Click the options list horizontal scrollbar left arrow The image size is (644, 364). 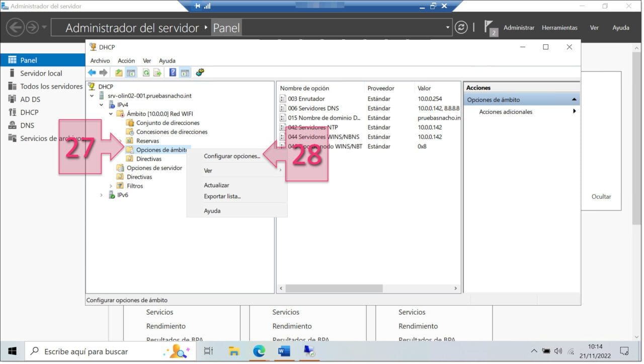click(281, 288)
